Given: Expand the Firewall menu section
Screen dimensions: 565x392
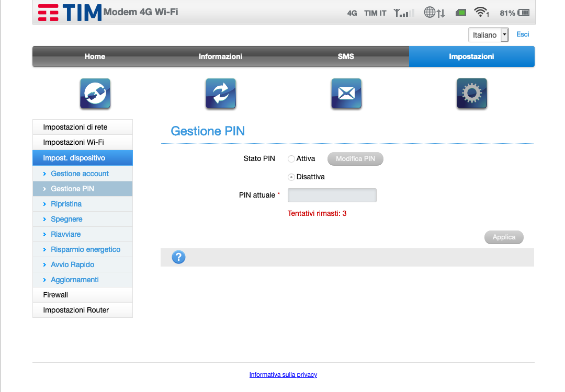Looking at the screenshot, I should pos(83,295).
